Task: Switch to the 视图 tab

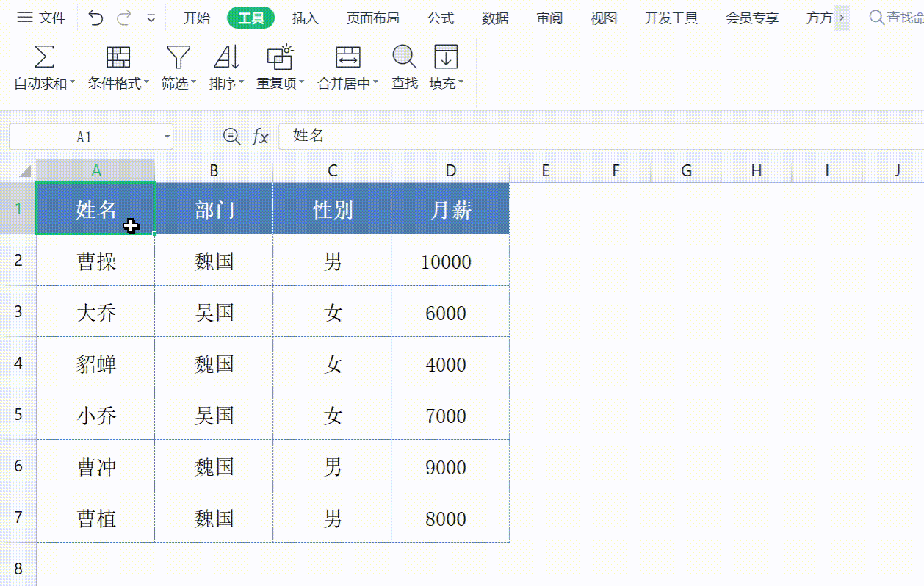Action: pyautogui.click(x=604, y=18)
